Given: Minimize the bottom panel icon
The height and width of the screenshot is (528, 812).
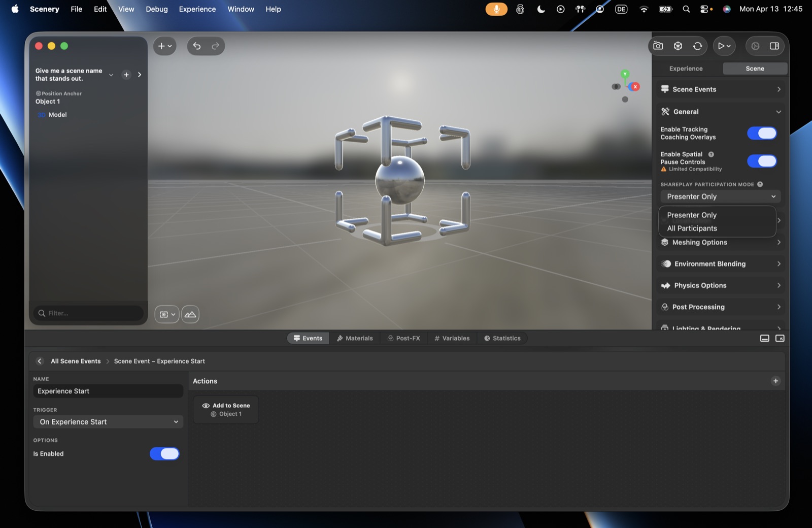Looking at the screenshot, I should 765,338.
